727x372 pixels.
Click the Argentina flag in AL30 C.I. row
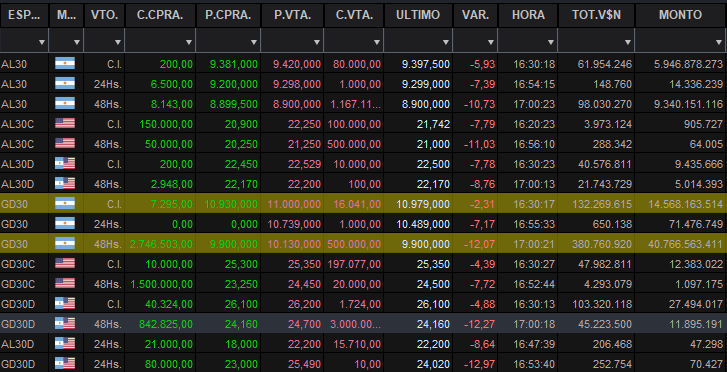coord(65,64)
